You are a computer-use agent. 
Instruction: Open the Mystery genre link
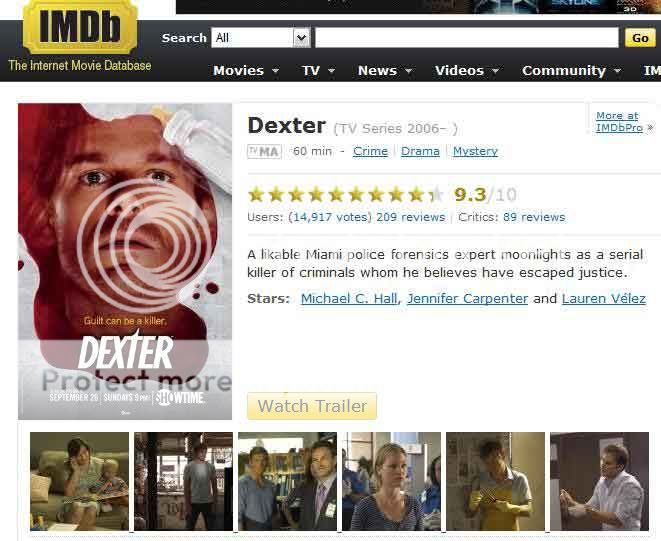point(475,151)
